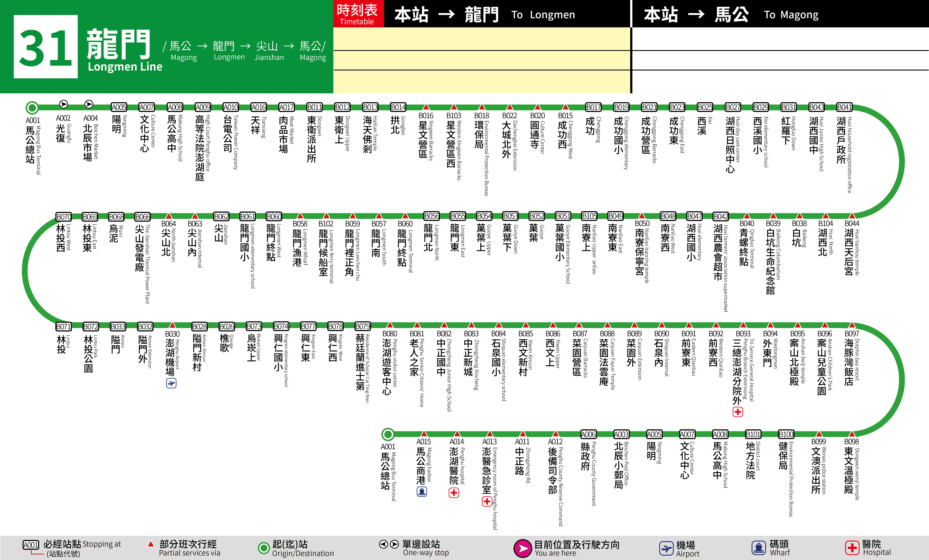This screenshot has height=560, width=929.
Task: Click the legend Airport plane icon
Action: coord(666,548)
